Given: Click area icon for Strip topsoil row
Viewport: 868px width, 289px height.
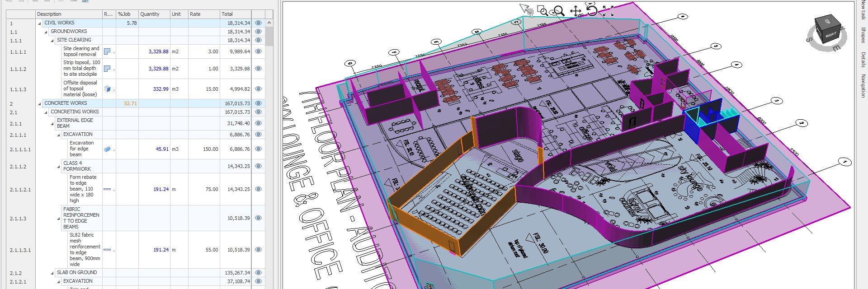Looking at the screenshot, I should click(107, 69).
